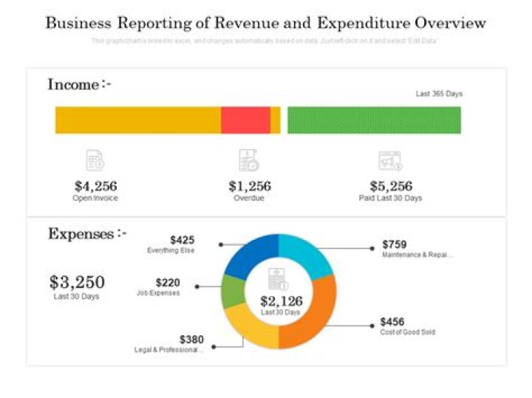Click the $456 Cost of Good Sold value
This screenshot has width=532, height=398.
[392, 322]
